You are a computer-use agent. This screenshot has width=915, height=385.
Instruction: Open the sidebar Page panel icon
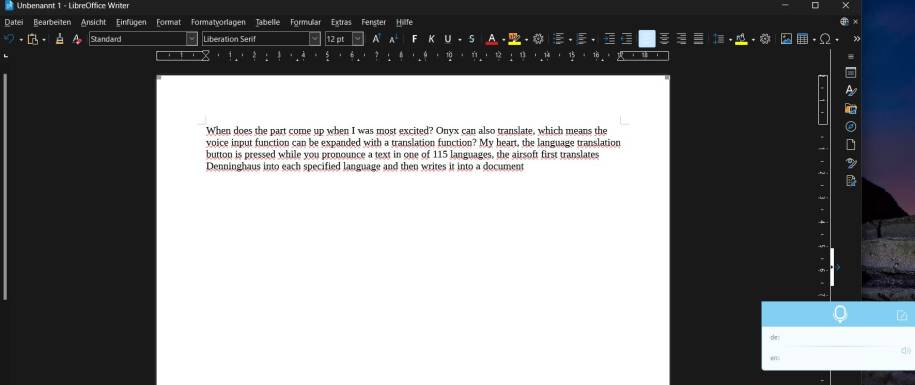point(851,144)
